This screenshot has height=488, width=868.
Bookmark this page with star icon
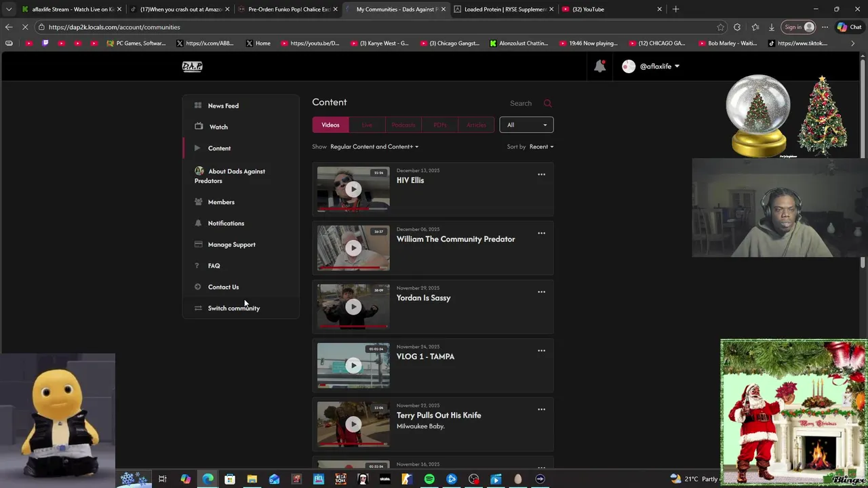point(720,27)
